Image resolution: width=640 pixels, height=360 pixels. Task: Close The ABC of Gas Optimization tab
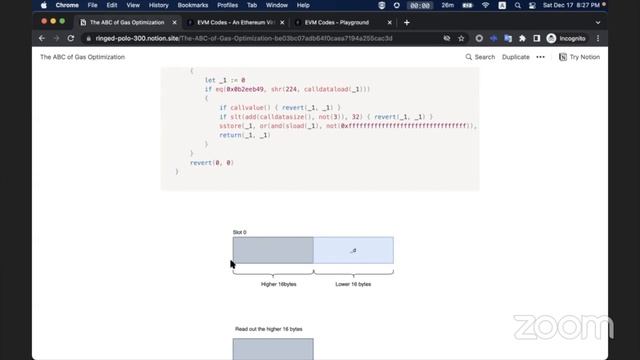175,22
